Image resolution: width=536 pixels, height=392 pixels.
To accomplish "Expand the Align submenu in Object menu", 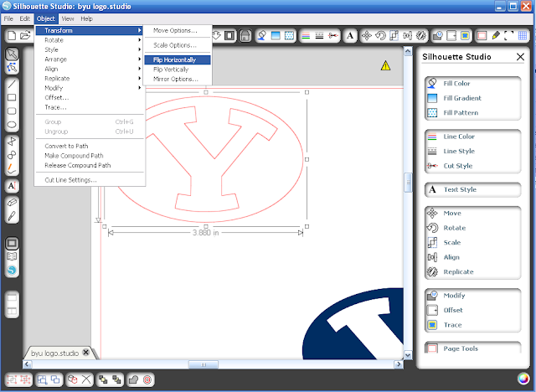I will coord(90,69).
